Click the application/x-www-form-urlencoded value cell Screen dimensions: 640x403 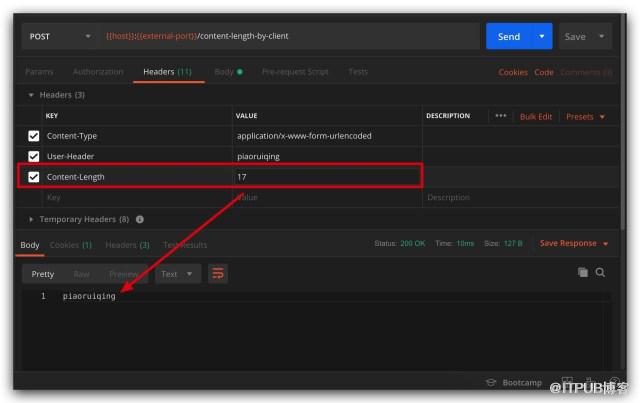327,136
